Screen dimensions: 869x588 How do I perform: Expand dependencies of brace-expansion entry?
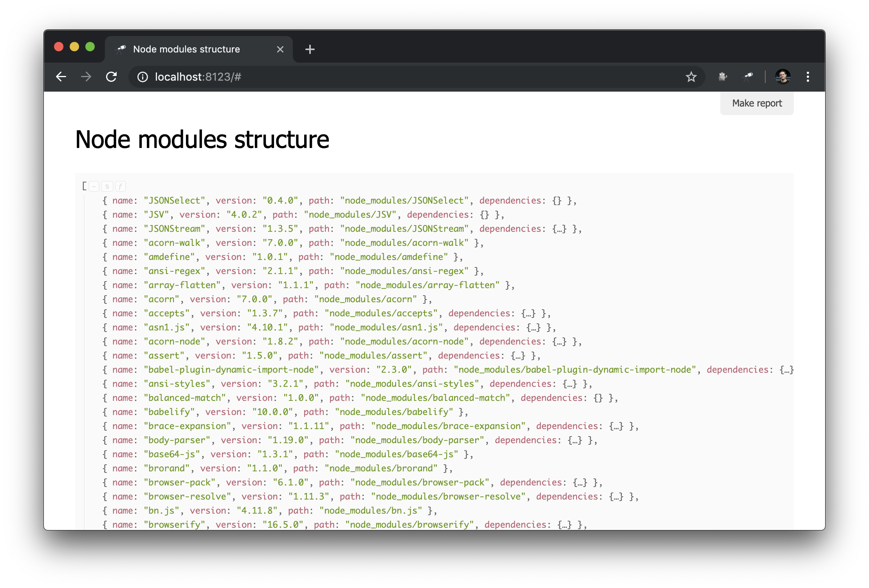pyautogui.click(x=616, y=426)
